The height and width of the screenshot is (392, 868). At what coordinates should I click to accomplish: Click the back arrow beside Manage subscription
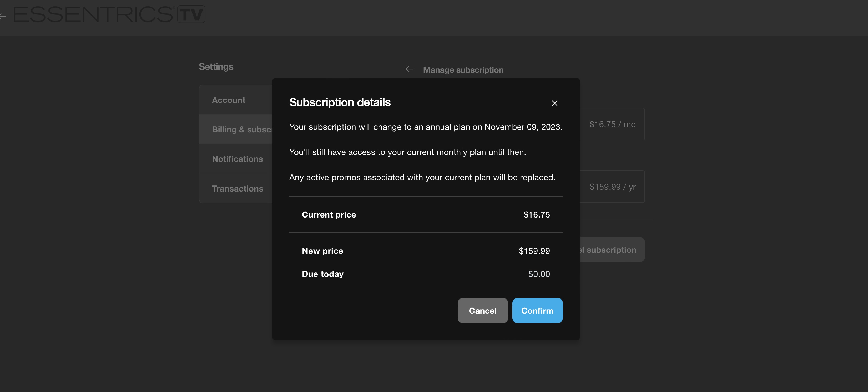[x=409, y=69]
